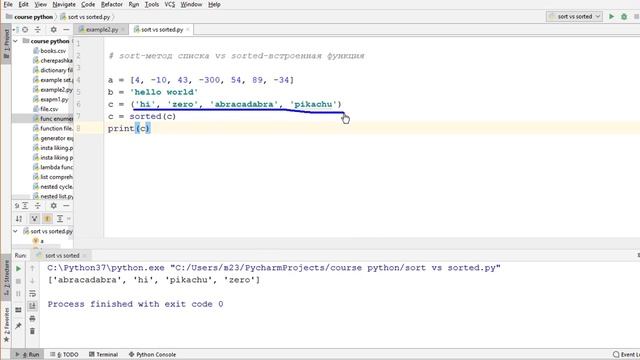Screen dimensions: 640x360
Task: Click line number 4 in gutter
Action: click(78, 80)
